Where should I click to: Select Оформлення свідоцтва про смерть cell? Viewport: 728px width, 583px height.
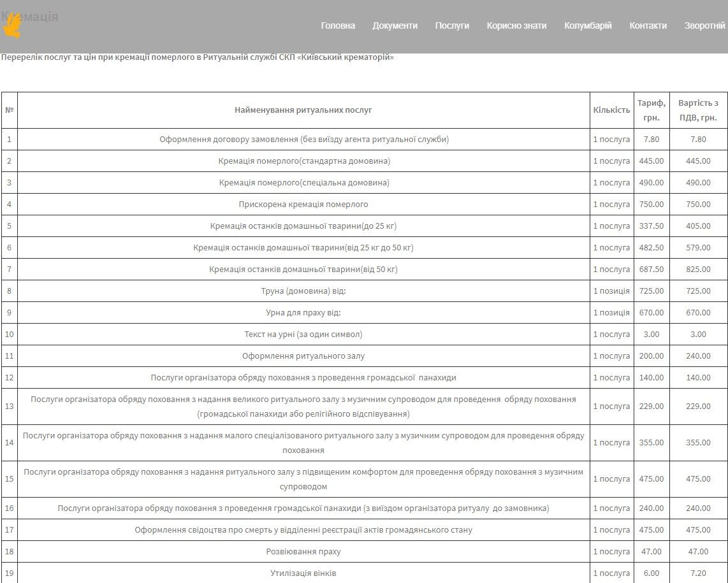pos(303,529)
